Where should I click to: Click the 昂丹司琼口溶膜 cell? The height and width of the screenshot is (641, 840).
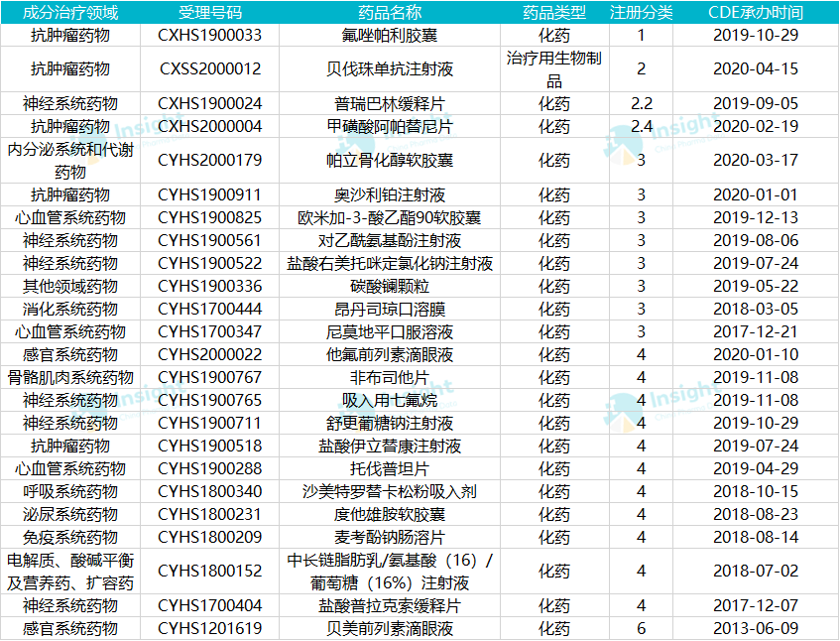(x=390, y=310)
